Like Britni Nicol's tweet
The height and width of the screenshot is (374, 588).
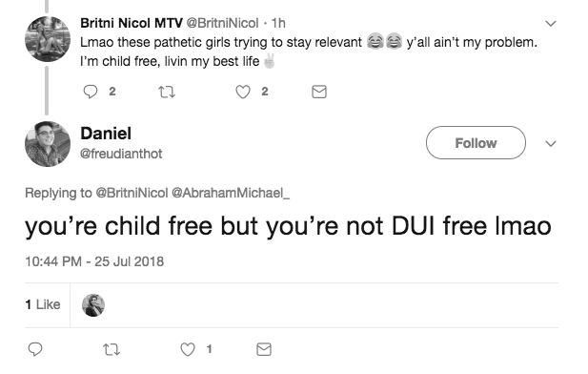click(x=243, y=92)
